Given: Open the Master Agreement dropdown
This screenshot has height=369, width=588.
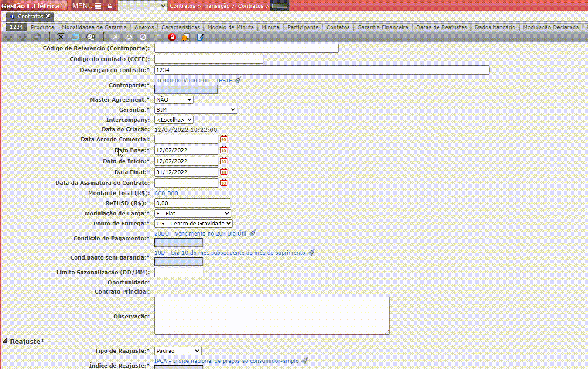Looking at the screenshot, I should click(x=174, y=99).
